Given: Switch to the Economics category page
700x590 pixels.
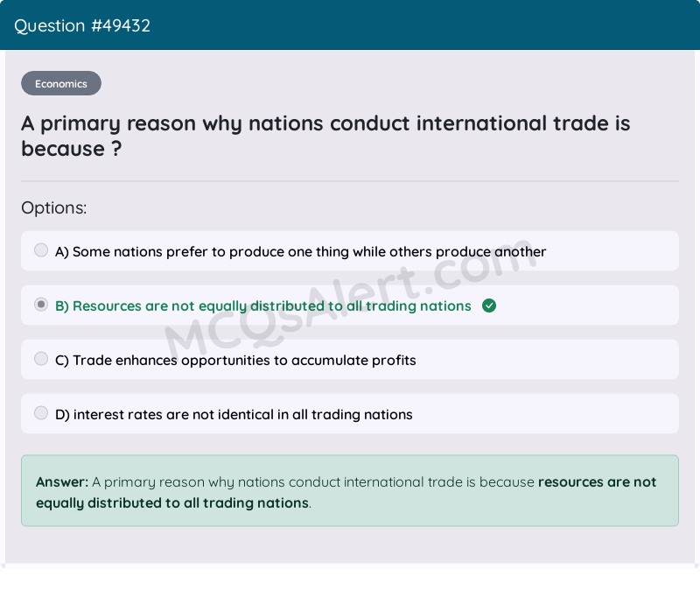Looking at the screenshot, I should (x=60, y=82).
